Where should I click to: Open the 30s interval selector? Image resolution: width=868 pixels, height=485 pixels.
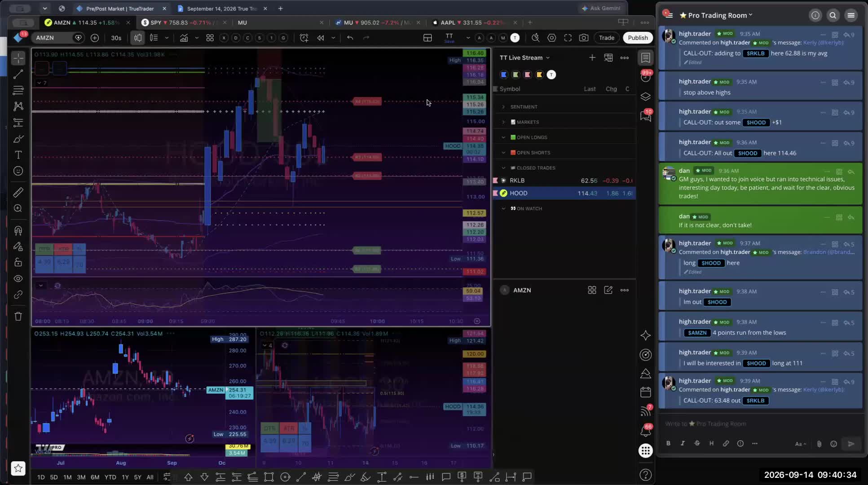pos(116,38)
